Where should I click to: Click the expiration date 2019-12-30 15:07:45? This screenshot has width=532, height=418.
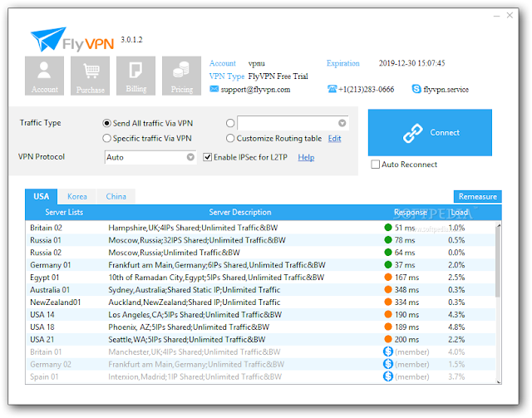[411, 63]
